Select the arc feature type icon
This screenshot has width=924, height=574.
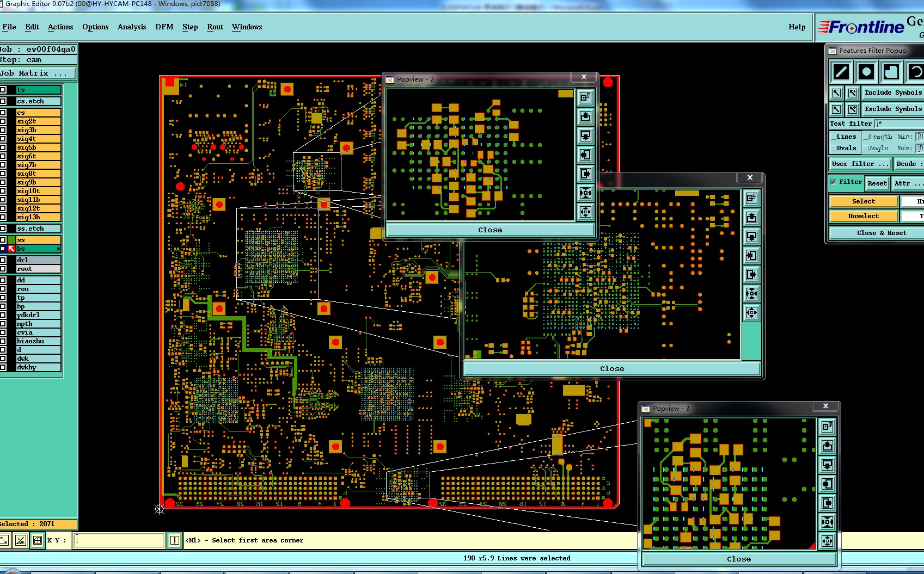pos(915,72)
